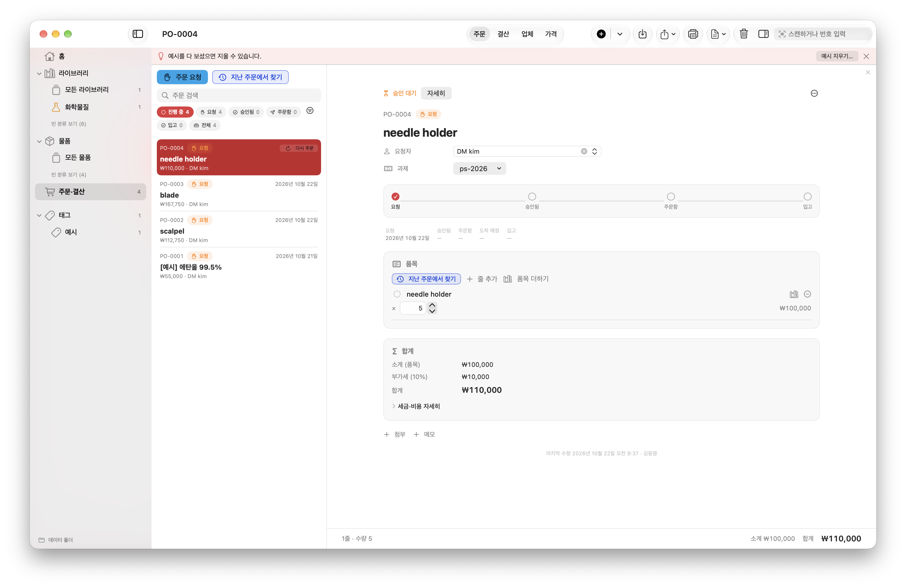
Task: Open the share toolbar icon
Action: point(667,34)
